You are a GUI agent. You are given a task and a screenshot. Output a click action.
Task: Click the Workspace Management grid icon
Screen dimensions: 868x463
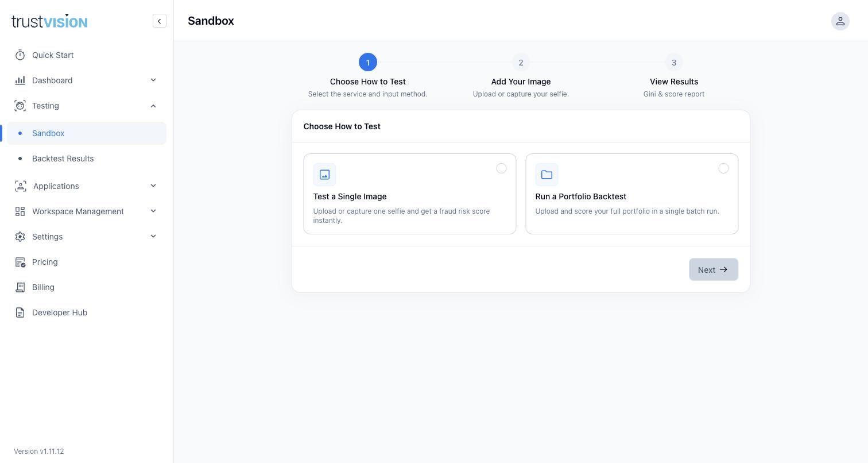[x=20, y=211]
